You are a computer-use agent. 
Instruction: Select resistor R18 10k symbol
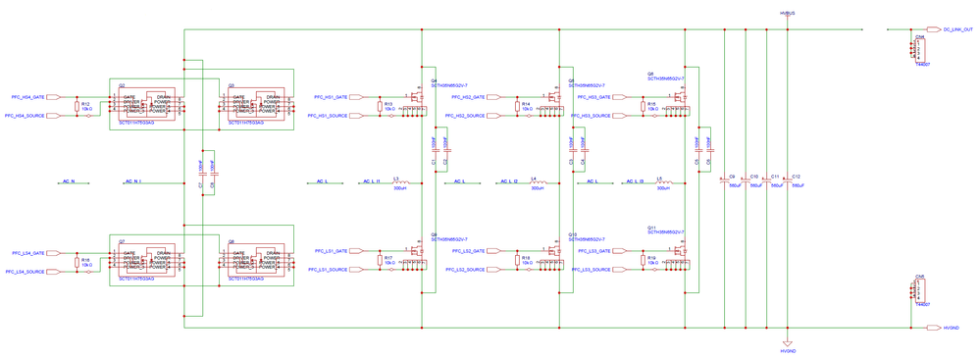point(517,260)
